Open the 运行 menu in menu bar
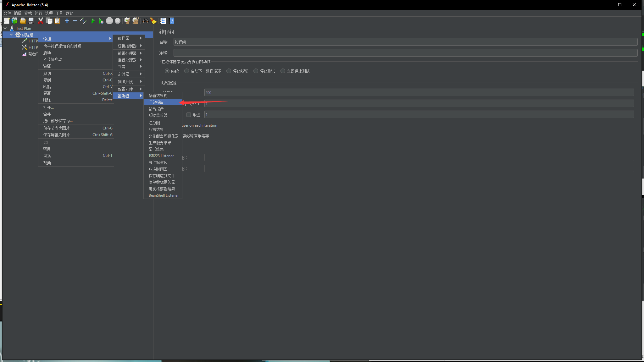The height and width of the screenshot is (362, 644). 38,13
